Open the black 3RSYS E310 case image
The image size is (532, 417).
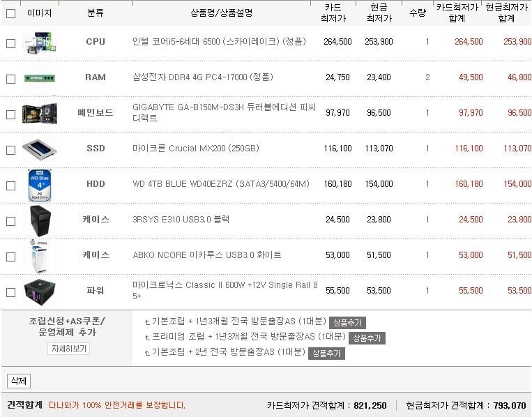[x=40, y=221]
